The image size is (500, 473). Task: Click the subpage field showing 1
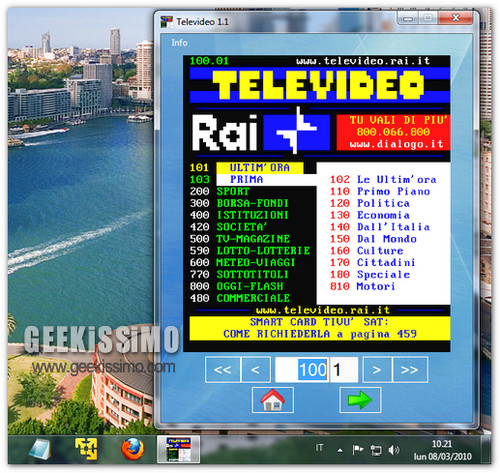pos(343,369)
